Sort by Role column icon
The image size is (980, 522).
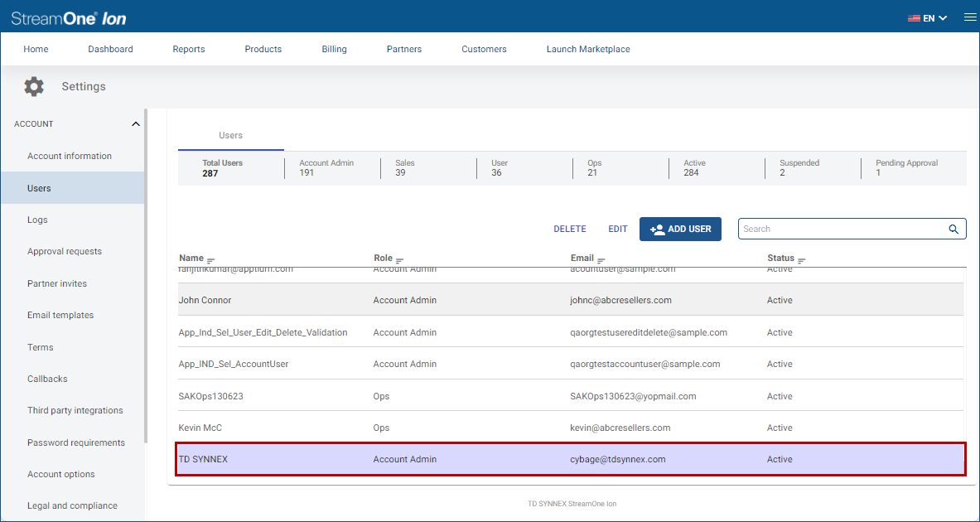coord(399,259)
